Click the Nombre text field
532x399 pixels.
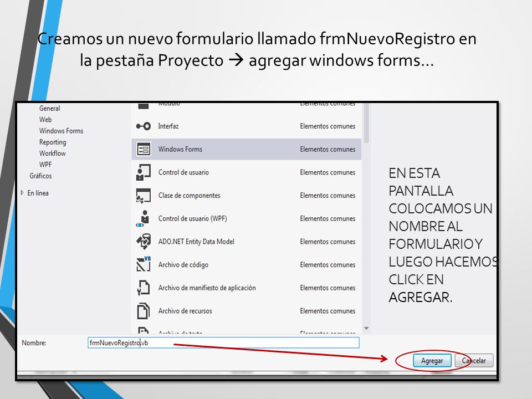coord(223,342)
